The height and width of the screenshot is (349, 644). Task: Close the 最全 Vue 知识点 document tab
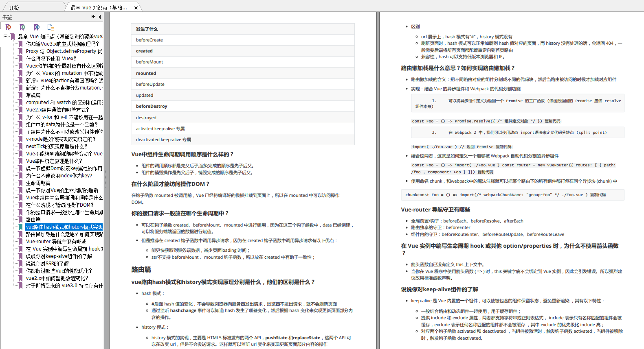136,8
